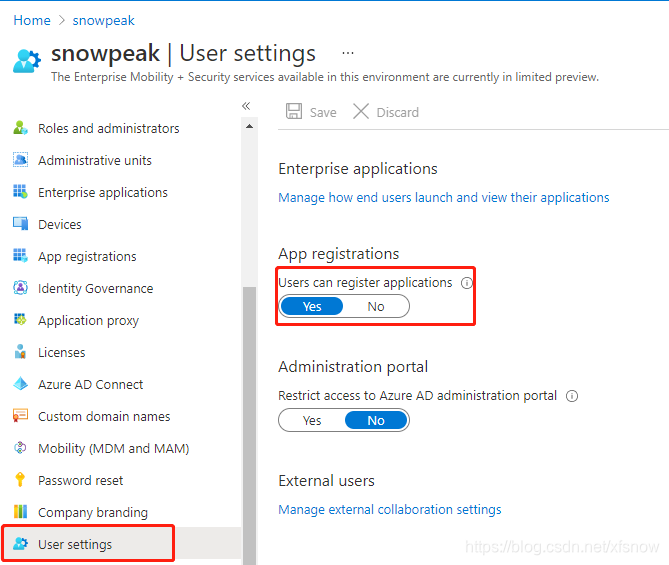
Task: Set Restrict access to administration portal to Yes
Action: (x=312, y=420)
